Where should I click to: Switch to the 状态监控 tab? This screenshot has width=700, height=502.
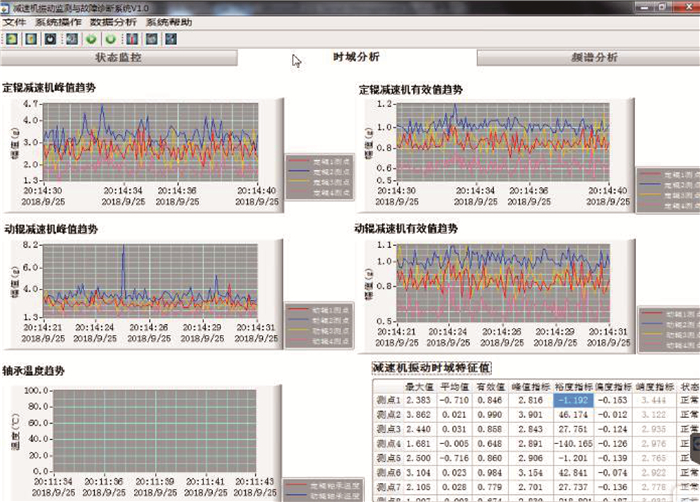(x=118, y=58)
